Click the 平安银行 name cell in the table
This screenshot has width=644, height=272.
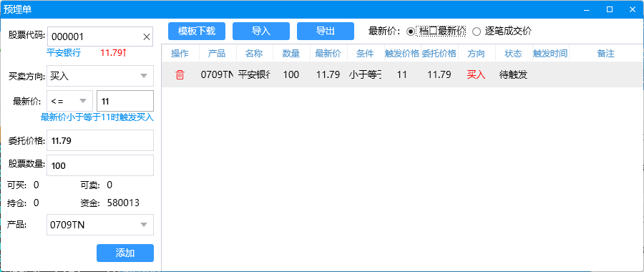254,74
